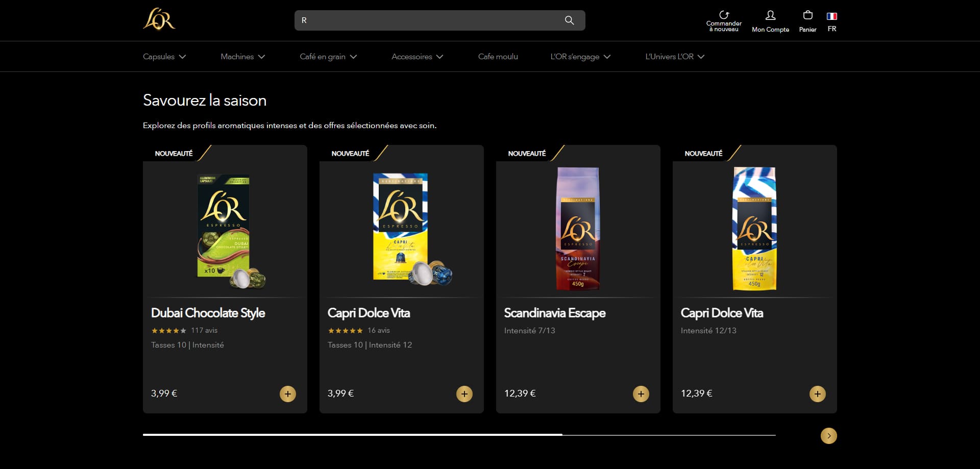Open the Panier shopping bag icon

pos(807,15)
